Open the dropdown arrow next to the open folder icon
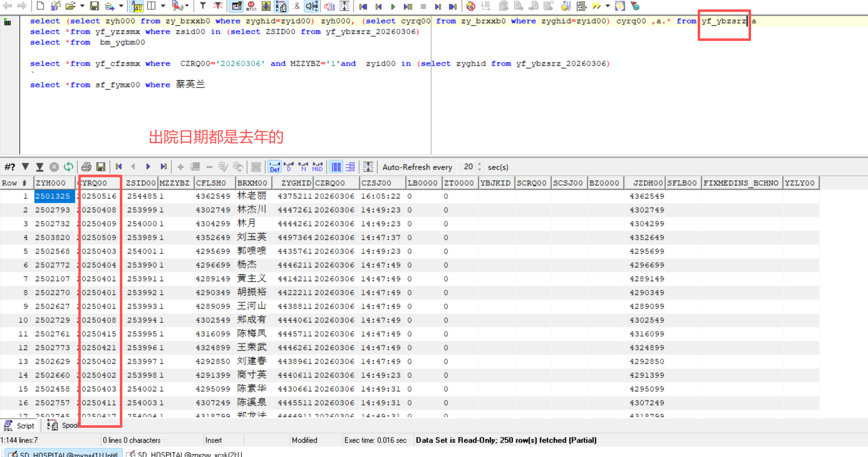 [82, 6]
